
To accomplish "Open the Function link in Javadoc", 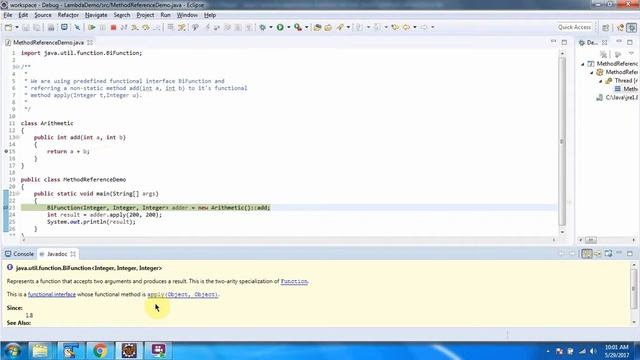I will [294, 281].
